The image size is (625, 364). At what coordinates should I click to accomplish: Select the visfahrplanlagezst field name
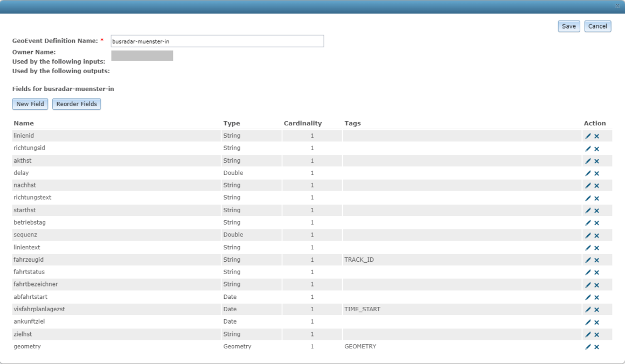(39, 309)
